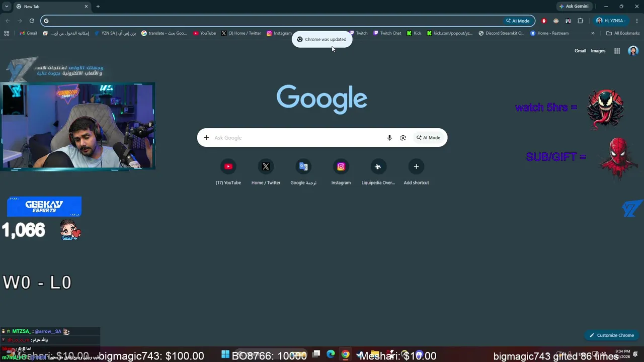The image size is (644, 362).
Task: Open the YouTube shortcut tile
Action: coord(228,172)
